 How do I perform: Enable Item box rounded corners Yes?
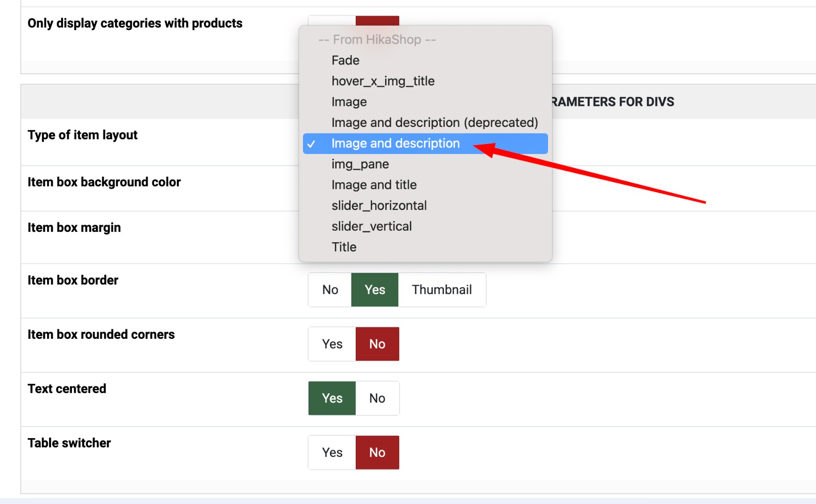point(332,344)
